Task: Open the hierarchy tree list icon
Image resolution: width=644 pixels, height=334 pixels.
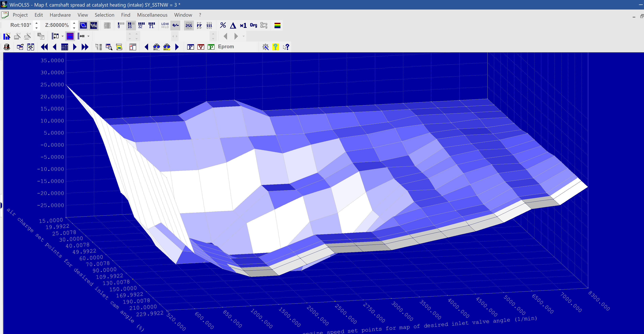Action: [x=99, y=47]
